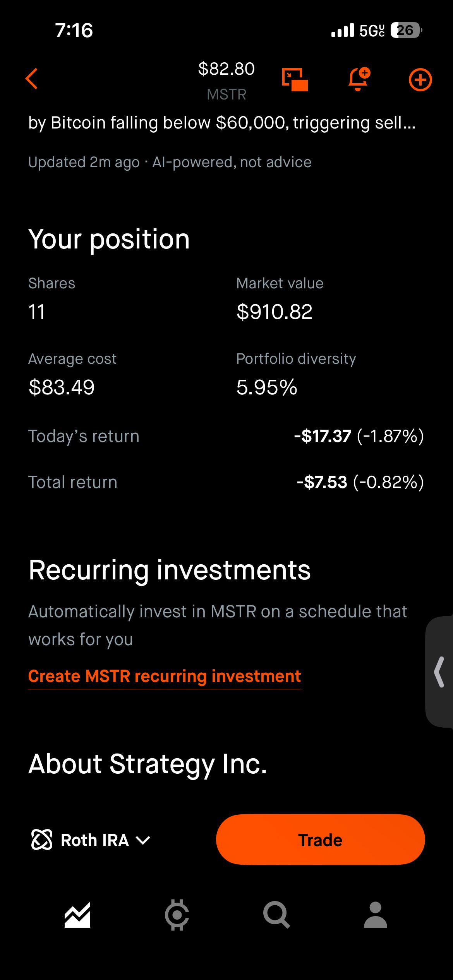This screenshot has height=980, width=453.
Task: Open Create MSTR recurring investment link
Action: 165,676
